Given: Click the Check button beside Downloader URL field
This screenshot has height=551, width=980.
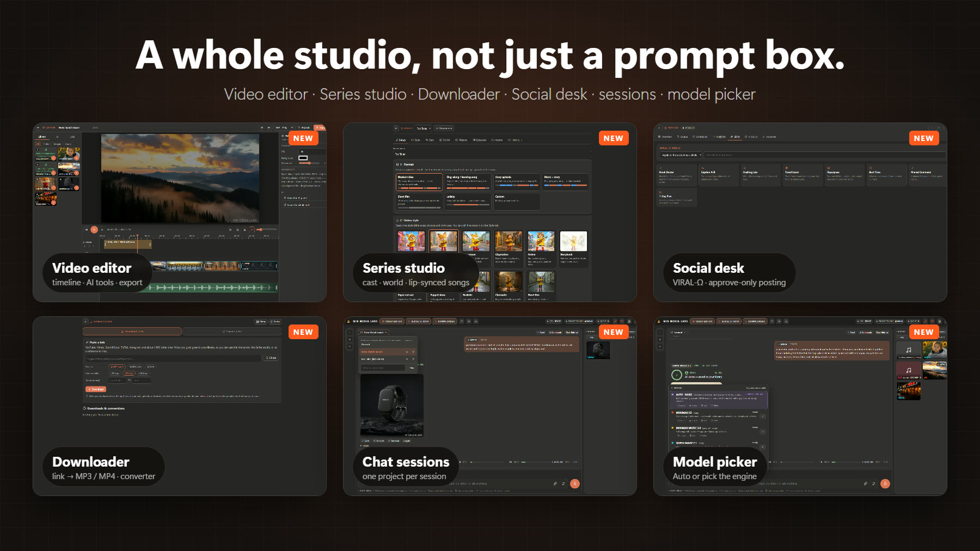Looking at the screenshot, I should [271, 358].
